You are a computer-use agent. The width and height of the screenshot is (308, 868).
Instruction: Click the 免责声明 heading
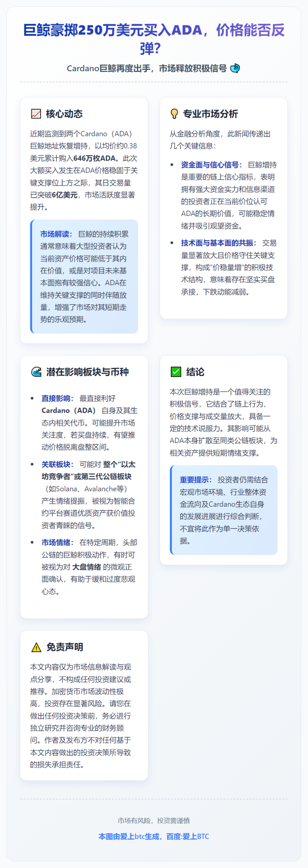[x=65, y=647]
